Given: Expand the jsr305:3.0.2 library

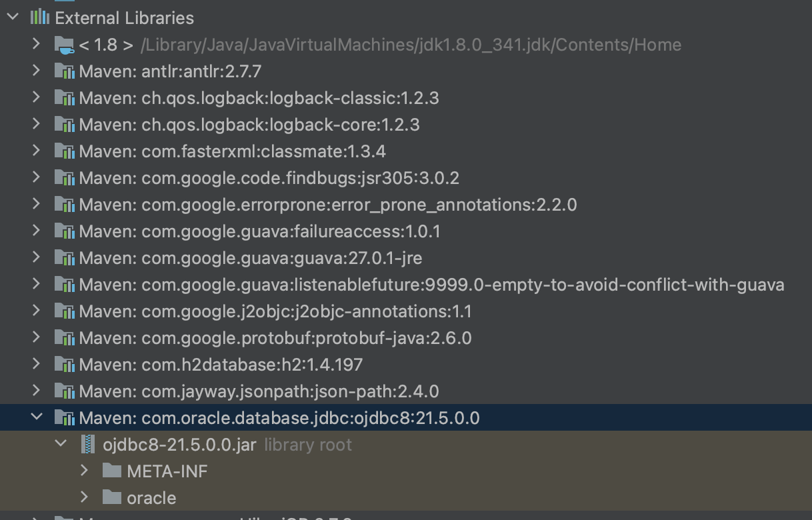Looking at the screenshot, I should (x=37, y=177).
